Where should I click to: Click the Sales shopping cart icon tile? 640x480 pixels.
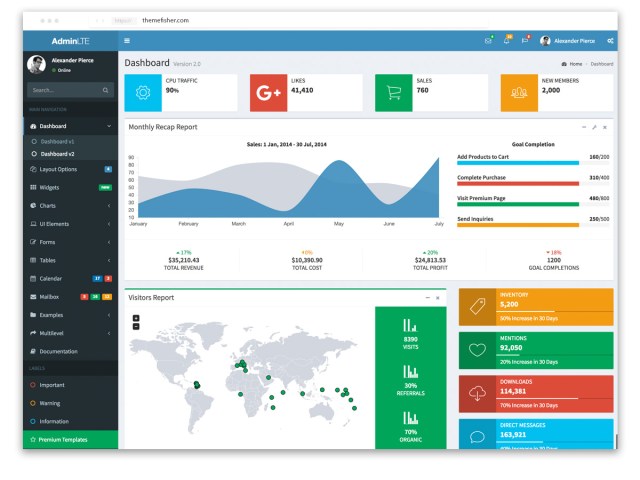click(393, 93)
